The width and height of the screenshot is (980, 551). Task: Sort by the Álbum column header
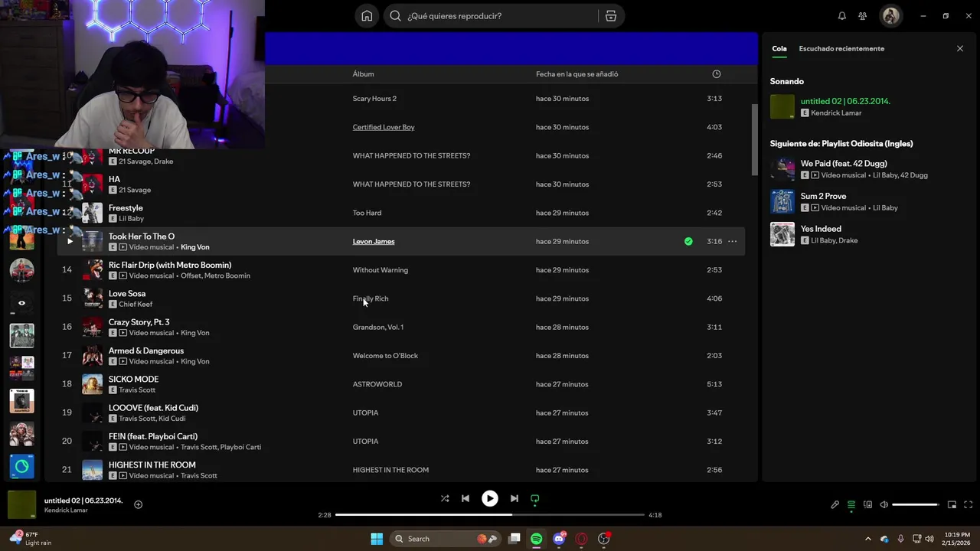[363, 74]
